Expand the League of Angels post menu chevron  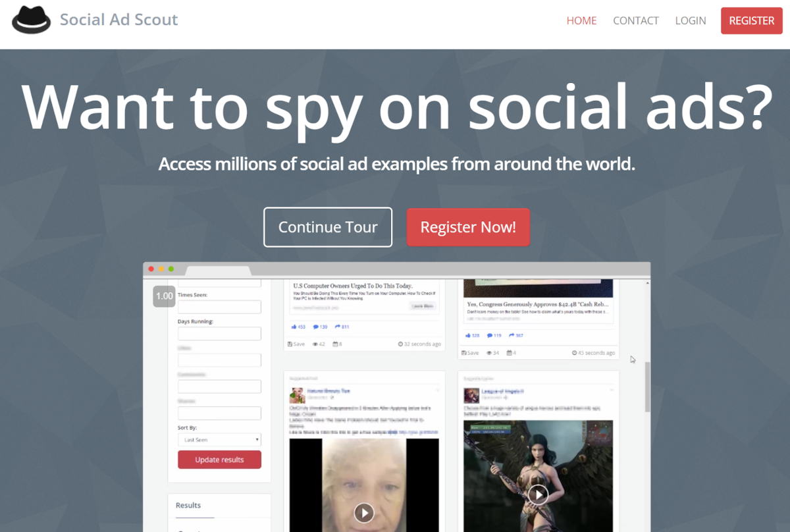612,391
